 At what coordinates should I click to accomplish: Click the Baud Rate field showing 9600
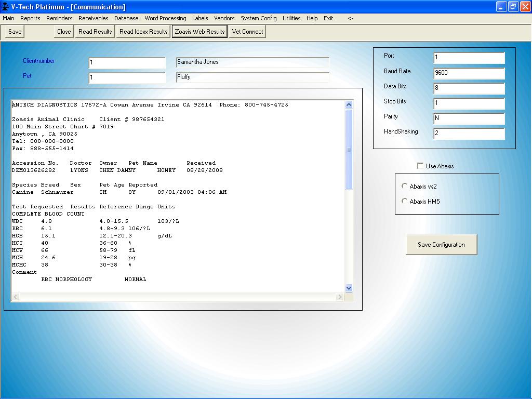click(x=469, y=73)
